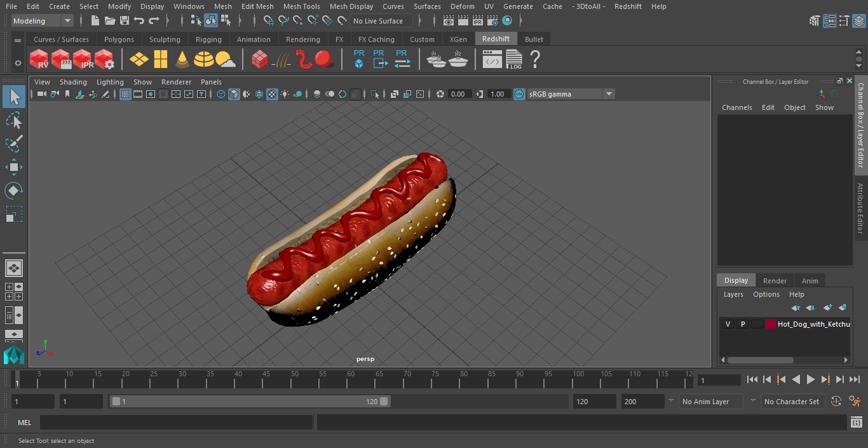Open Hypershade circle icon on status line
Screen dimensions: 868x448
pyautogui.click(x=507, y=21)
